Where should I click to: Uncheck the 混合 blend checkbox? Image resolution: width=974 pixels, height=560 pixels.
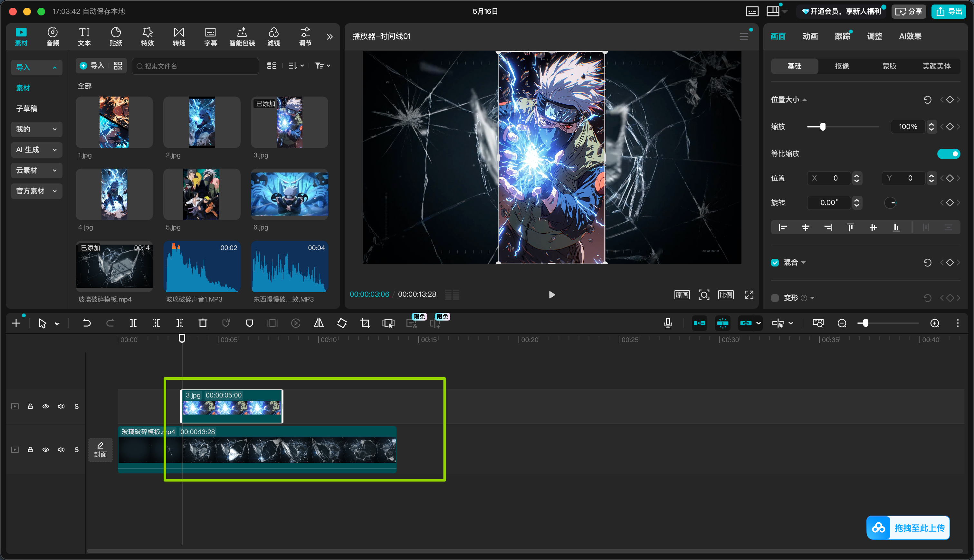775,262
